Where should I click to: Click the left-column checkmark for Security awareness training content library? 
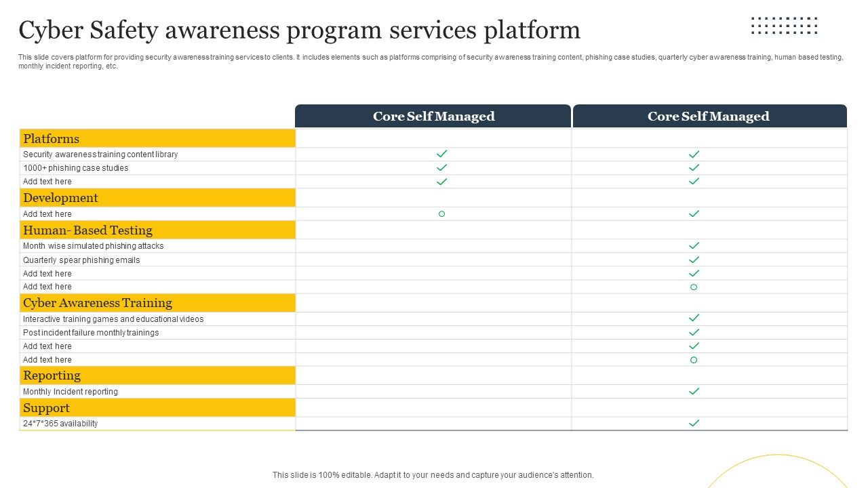click(441, 154)
